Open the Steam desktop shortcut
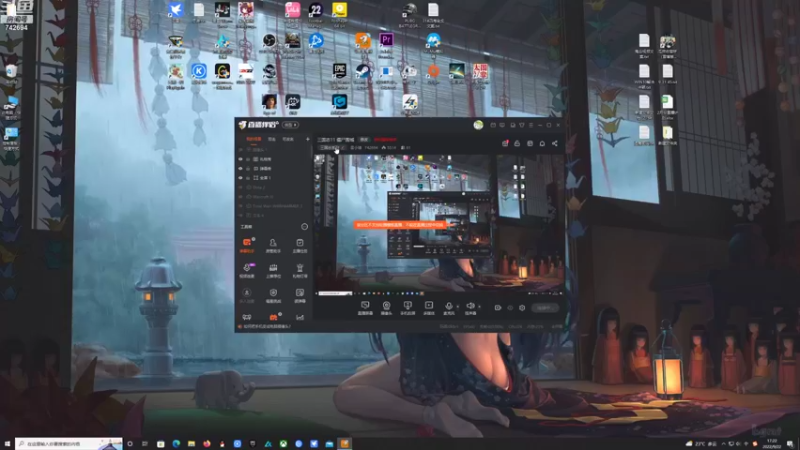 pos(363,73)
